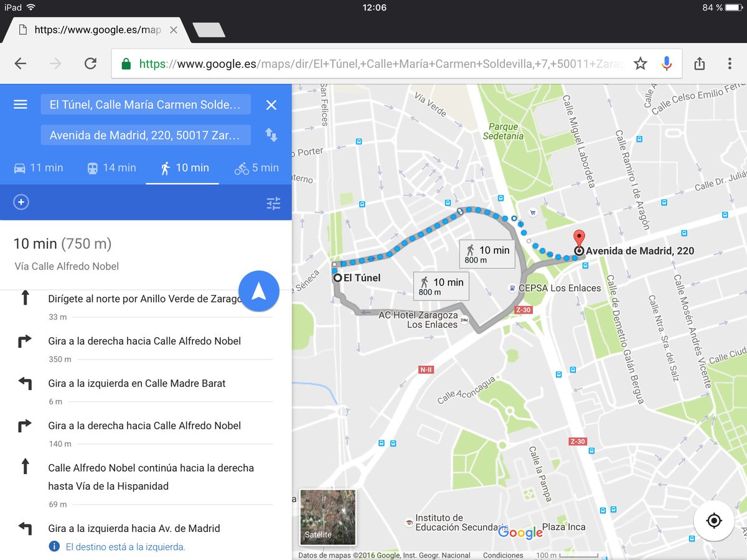Start navigation with the blue arrow button
This screenshot has width=747, height=560.
pos(259,291)
